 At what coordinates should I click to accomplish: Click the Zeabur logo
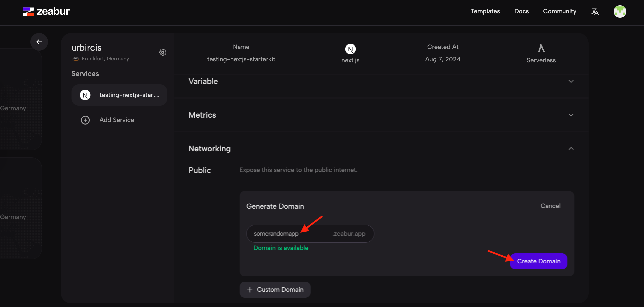(x=46, y=11)
